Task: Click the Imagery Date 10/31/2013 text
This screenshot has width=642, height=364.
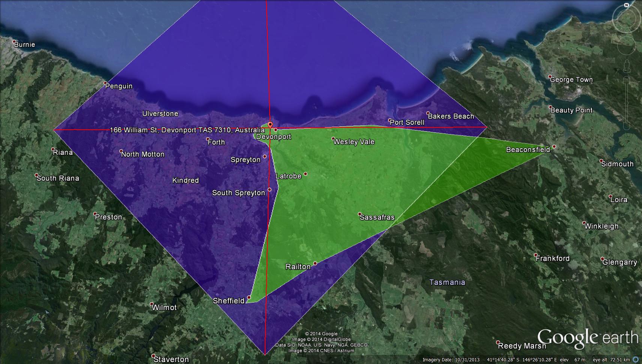Action: point(451,360)
